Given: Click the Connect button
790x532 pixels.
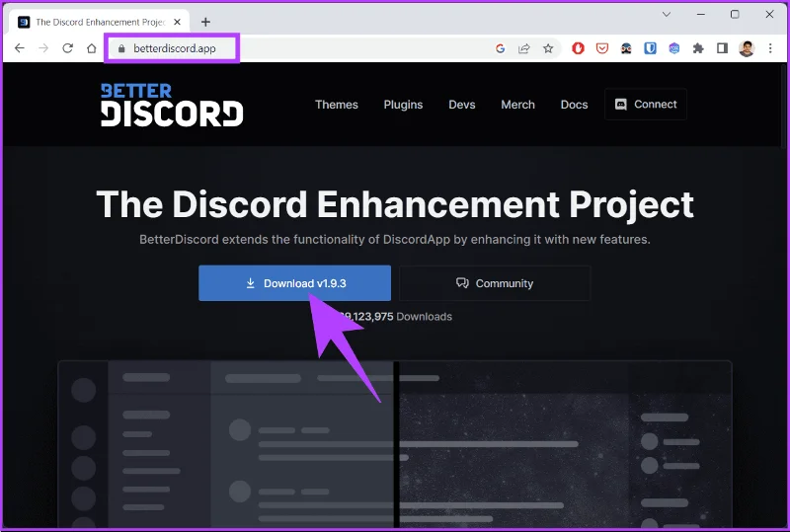Looking at the screenshot, I should (x=646, y=105).
